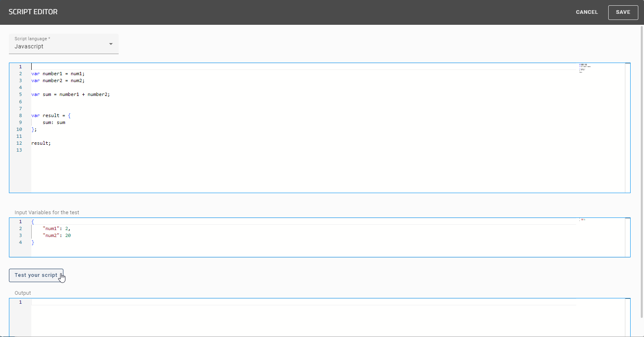Click line number 2 in Input Variables gutter
This screenshot has width=644, height=337.
(x=20, y=228)
